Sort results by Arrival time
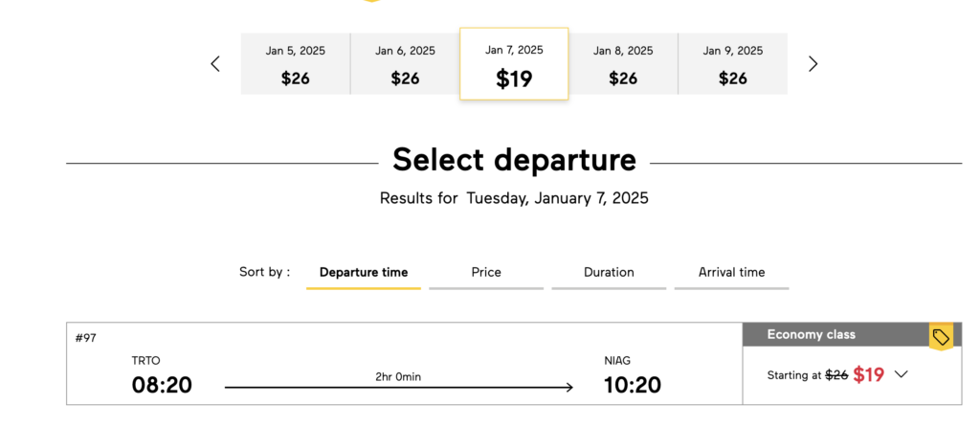Screen dimensions: 980x427 coord(731,273)
